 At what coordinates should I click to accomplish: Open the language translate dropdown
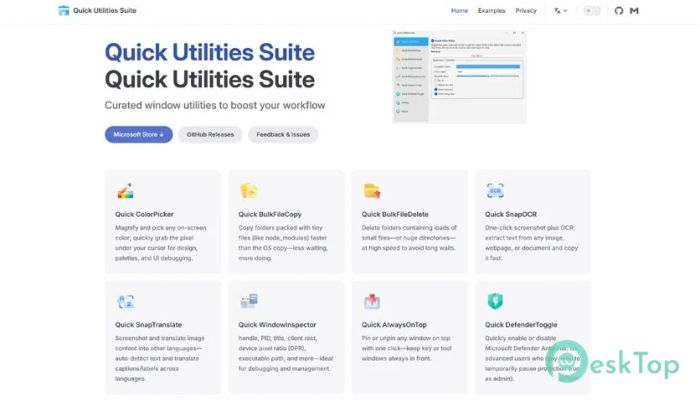[x=561, y=11]
